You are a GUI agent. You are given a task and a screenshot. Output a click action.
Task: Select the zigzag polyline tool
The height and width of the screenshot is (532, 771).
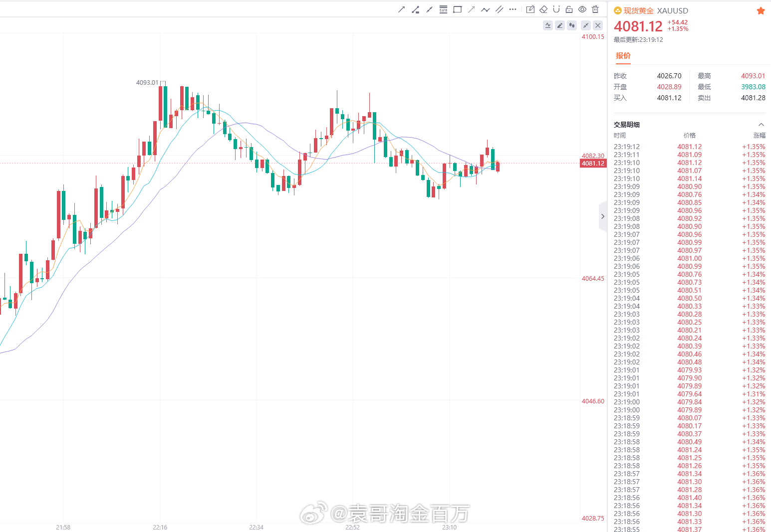click(x=485, y=9)
